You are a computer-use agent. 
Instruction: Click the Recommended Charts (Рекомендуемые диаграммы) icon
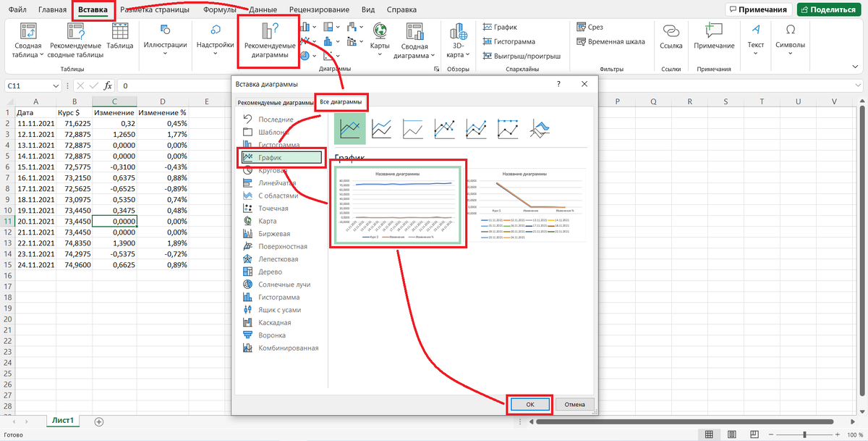[268, 31]
